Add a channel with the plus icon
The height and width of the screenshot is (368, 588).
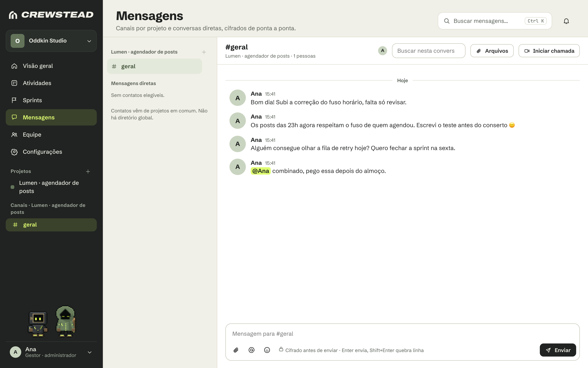(x=204, y=52)
